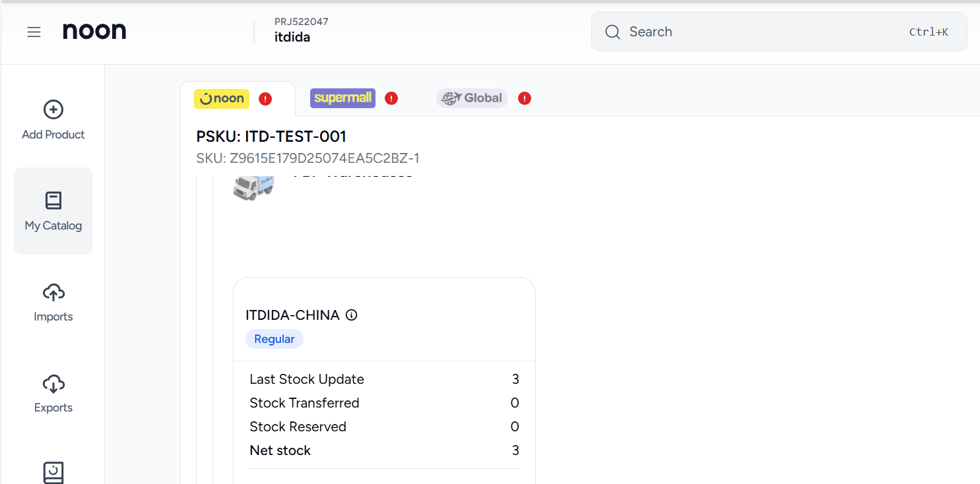Click the Exports cloud download icon

pos(53,383)
